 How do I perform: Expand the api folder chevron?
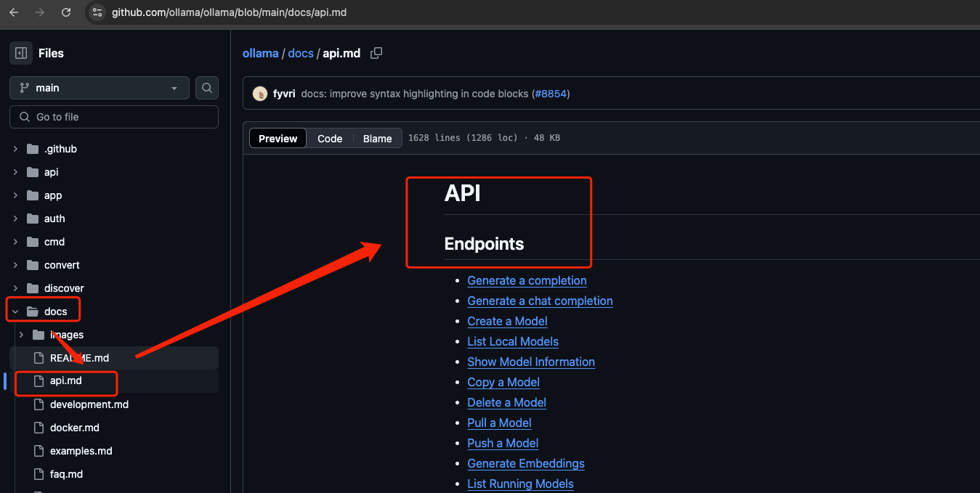coord(15,172)
